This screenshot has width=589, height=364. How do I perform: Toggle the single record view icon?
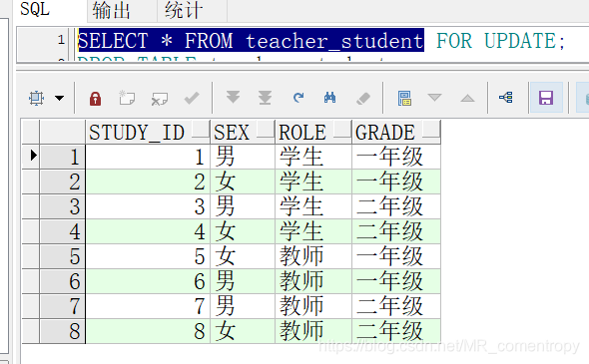(404, 98)
